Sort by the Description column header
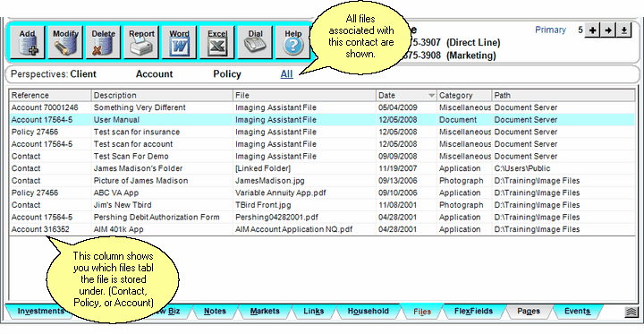 pyautogui.click(x=162, y=96)
